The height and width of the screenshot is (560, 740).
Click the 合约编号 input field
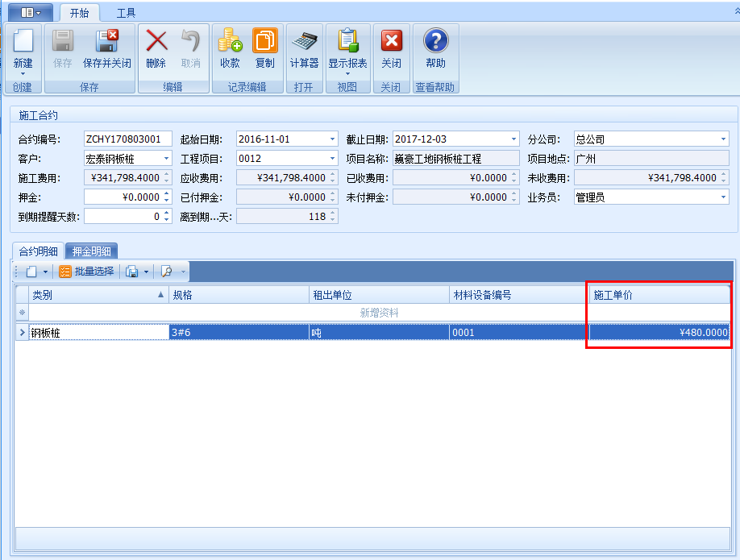[x=128, y=139]
